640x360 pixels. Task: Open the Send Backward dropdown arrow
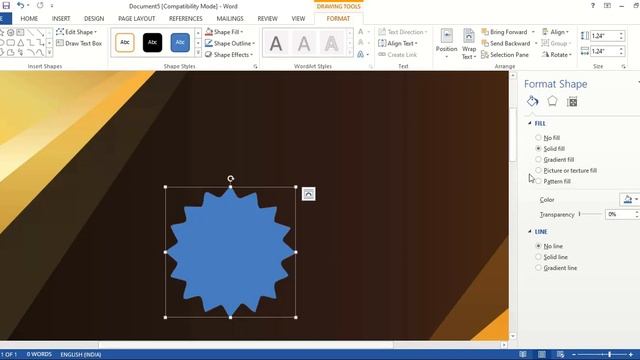pyautogui.click(x=536, y=43)
